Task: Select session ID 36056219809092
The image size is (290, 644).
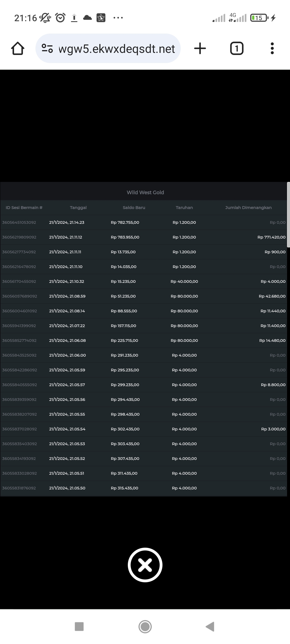Action: (19, 237)
